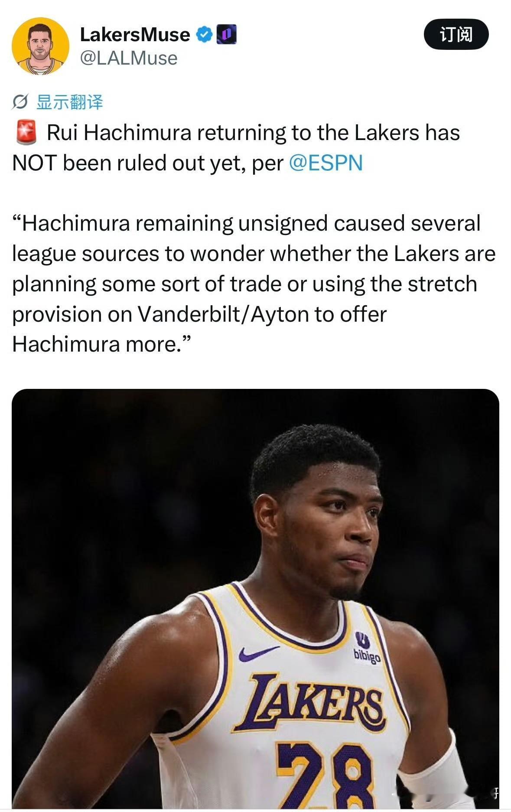This screenshot has height=812, width=511.
Task: Tap the translate icon before 显示翻译
Action: pos(20,102)
